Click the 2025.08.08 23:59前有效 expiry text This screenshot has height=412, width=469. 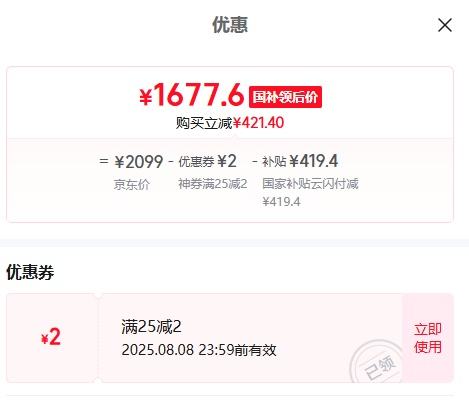pyautogui.click(x=199, y=350)
